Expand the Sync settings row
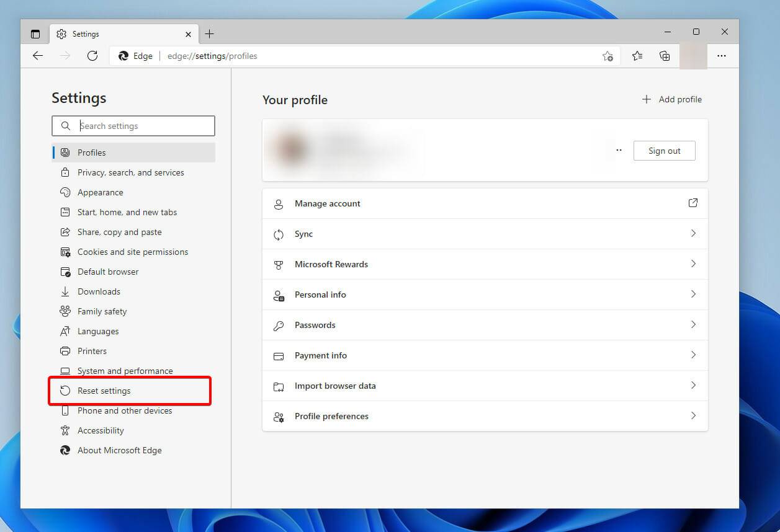Viewport: 780px width, 532px height. (x=485, y=234)
